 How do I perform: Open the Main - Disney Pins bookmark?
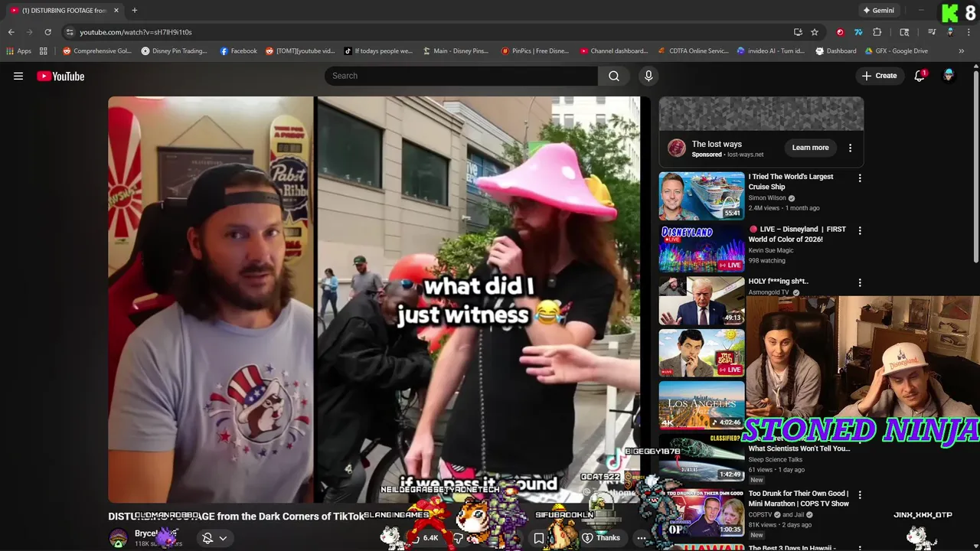point(456,51)
